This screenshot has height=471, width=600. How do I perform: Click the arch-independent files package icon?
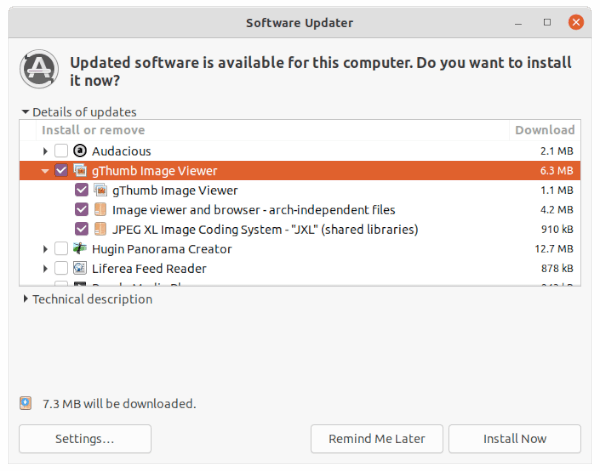click(100, 210)
